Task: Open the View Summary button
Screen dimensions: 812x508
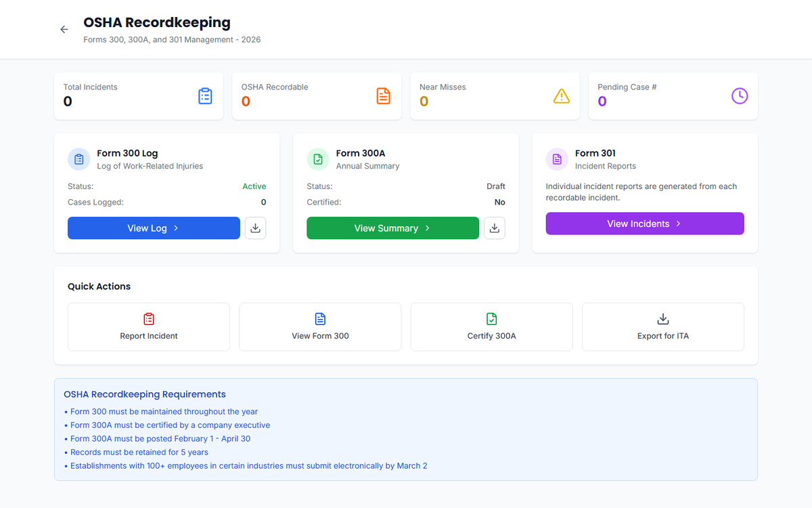Action: (392, 228)
